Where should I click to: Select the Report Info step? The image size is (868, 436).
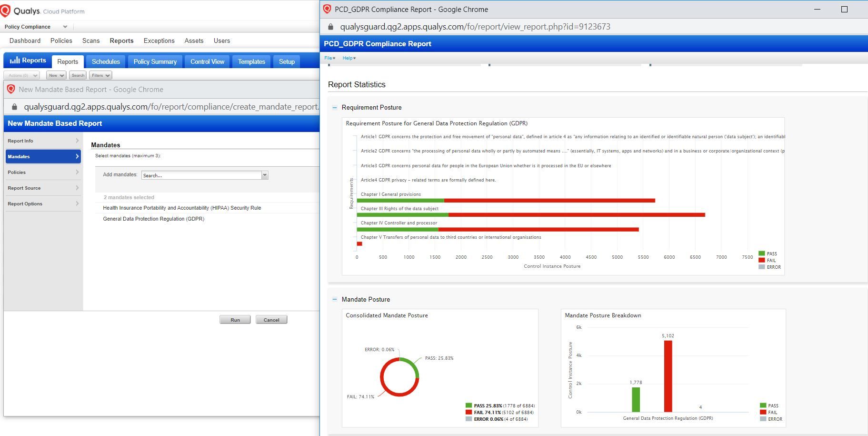tap(43, 141)
